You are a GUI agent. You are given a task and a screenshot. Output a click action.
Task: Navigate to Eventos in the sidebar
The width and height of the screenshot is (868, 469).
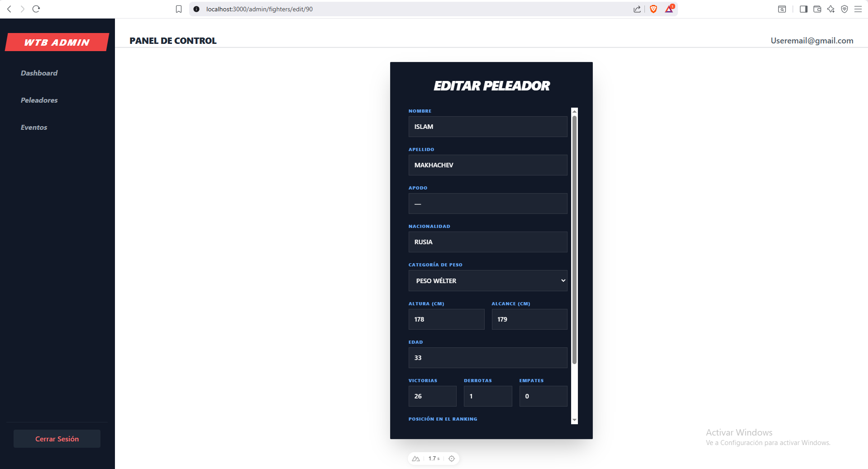point(34,128)
